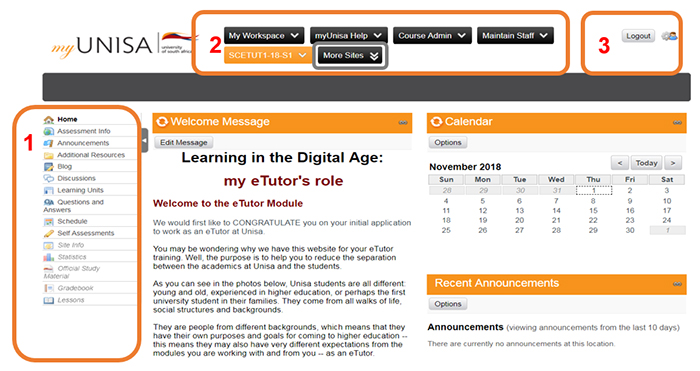
Task: Select November 1 in the calendar
Action: [x=594, y=191]
